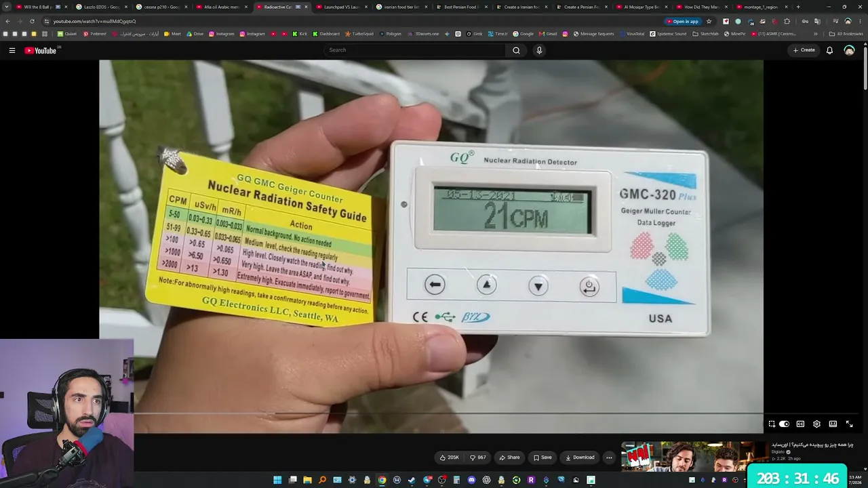
Task: Click the address bar URL
Action: (94, 21)
